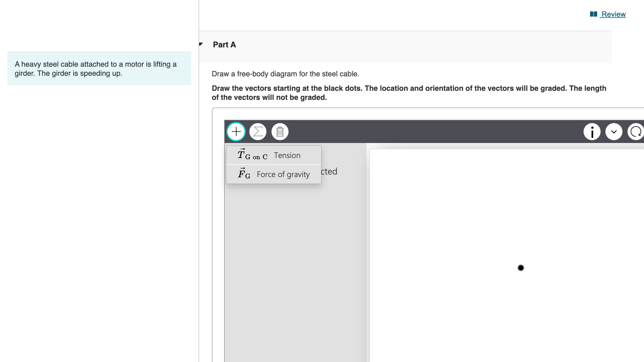Click the black dot on canvas

tap(521, 268)
